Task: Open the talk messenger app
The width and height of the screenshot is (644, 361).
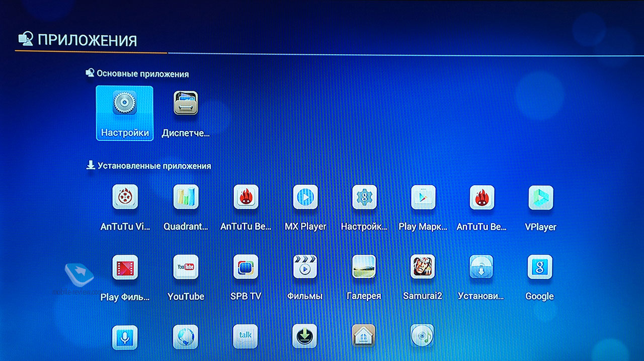Action: tap(246, 336)
